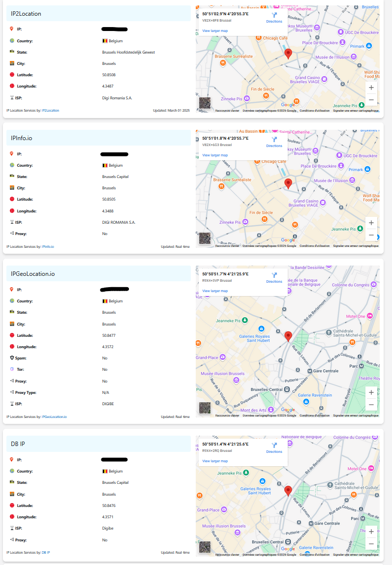Click Zinneke Pis marker in IP2Location map
This screenshot has height=565, width=392.
click(x=247, y=98)
